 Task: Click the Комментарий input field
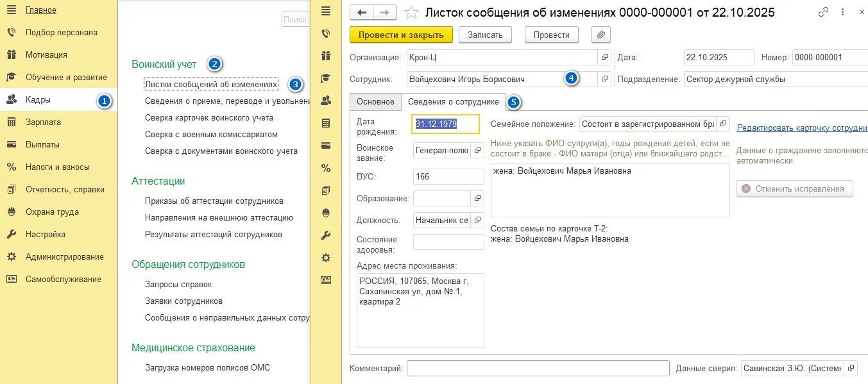pyautogui.click(x=538, y=369)
